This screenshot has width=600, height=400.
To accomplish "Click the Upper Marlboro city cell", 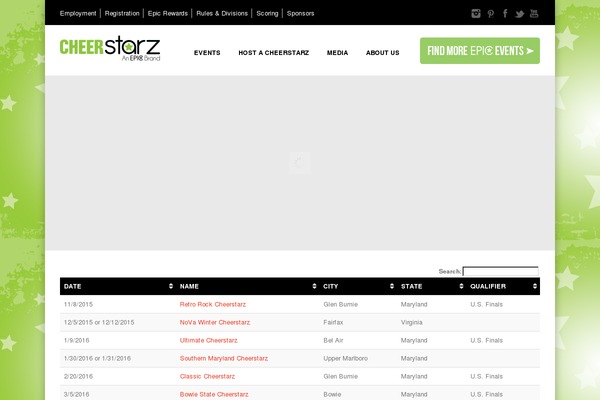I will pyautogui.click(x=346, y=358).
